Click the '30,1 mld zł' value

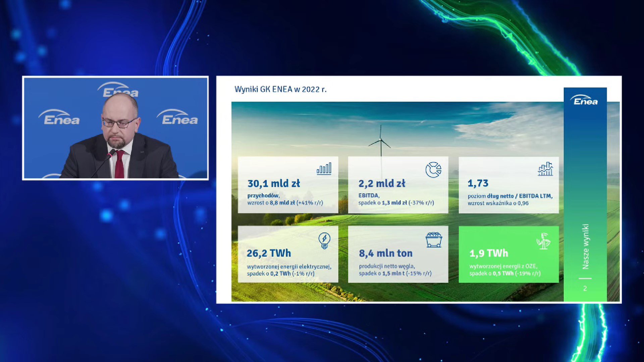[274, 184]
